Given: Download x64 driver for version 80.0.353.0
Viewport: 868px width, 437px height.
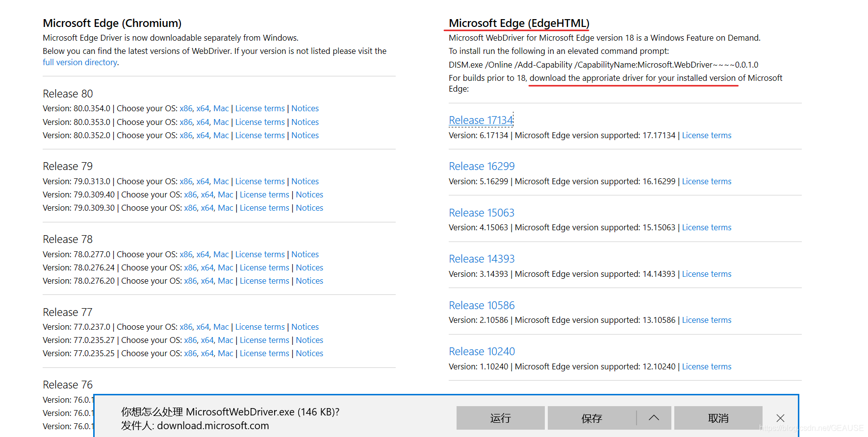Looking at the screenshot, I should [203, 122].
